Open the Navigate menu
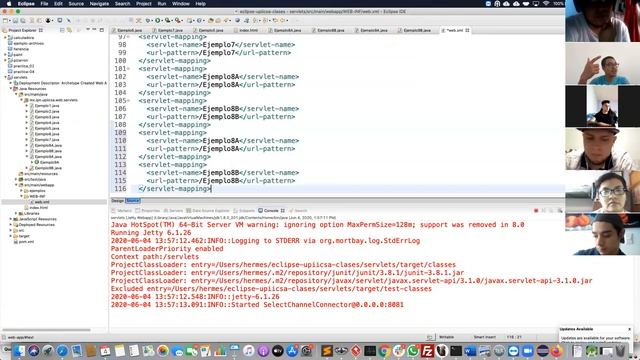The width and height of the screenshot is (640, 360). click(99, 4)
